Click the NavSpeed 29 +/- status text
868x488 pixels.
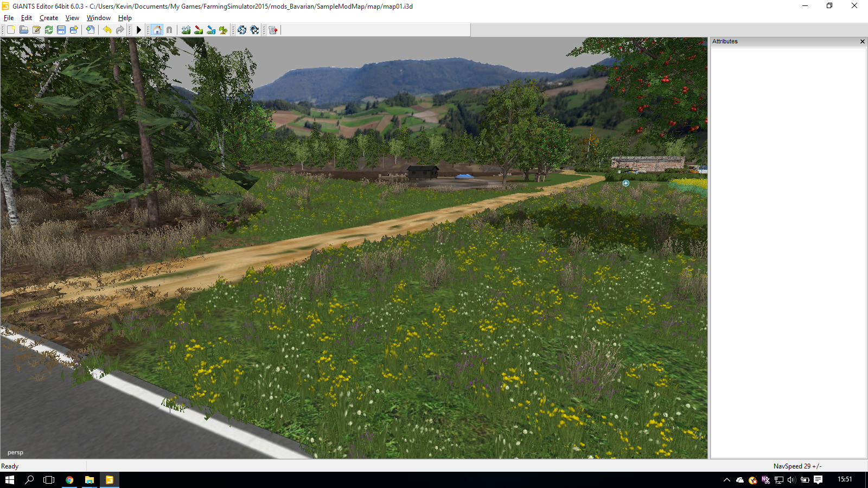797,466
